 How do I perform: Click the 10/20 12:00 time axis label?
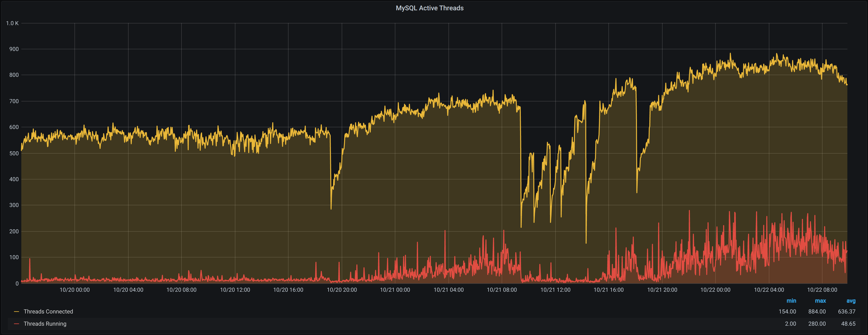[x=235, y=290]
